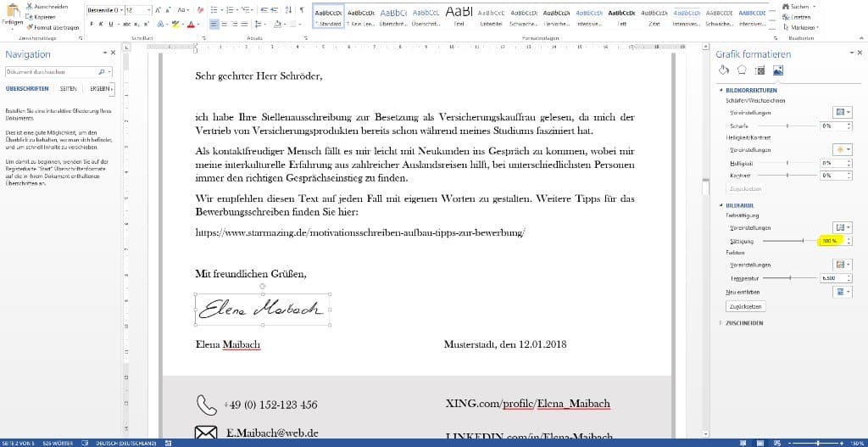The height and width of the screenshot is (447, 868).
Task: Click the signature image Elena Maibach
Action: (263, 310)
